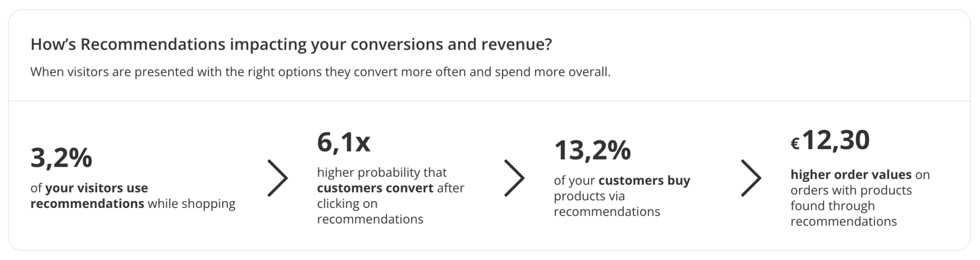The image size is (980, 260).
Task: Click the bold "customers convert" text
Action: (x=375, y=188)
